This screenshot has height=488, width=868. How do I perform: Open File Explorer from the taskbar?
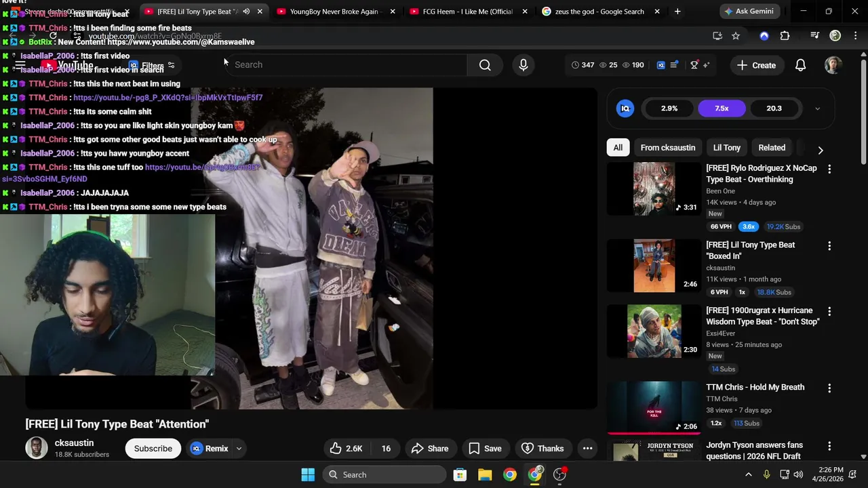[x=485, y=474]
